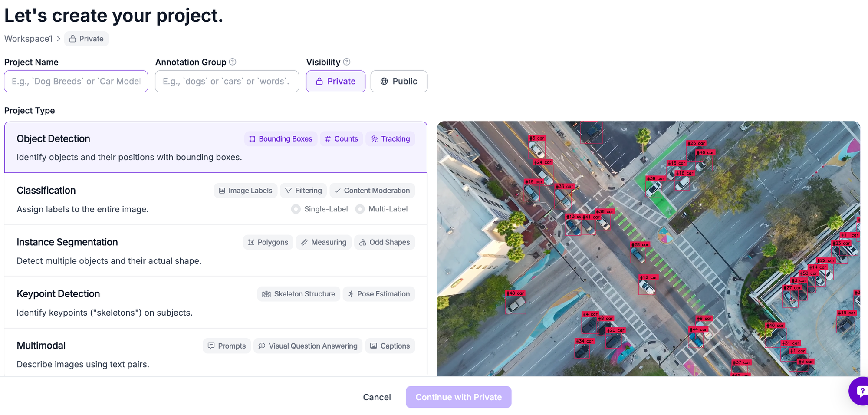Click the Visual Question Answering icon
This screenshot has width=868, height=415.
click(x=262, y=346)
